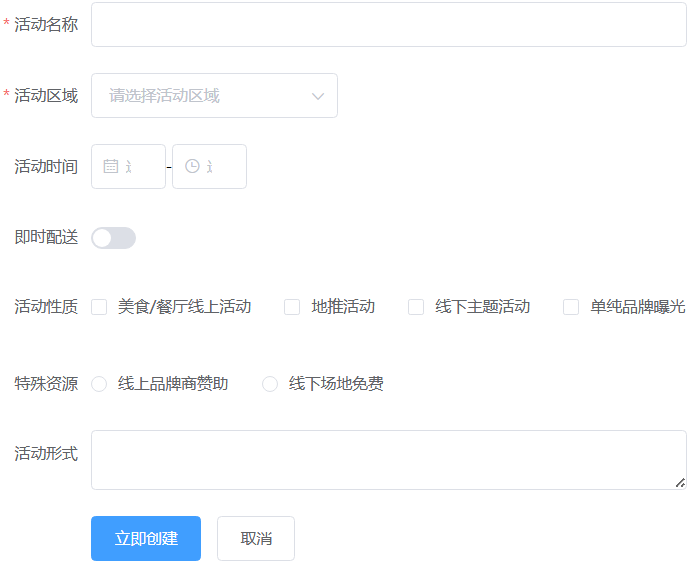692x564 pixels.
Task: Check the 地推活动 checkbox
Action: tap(292, 307)
